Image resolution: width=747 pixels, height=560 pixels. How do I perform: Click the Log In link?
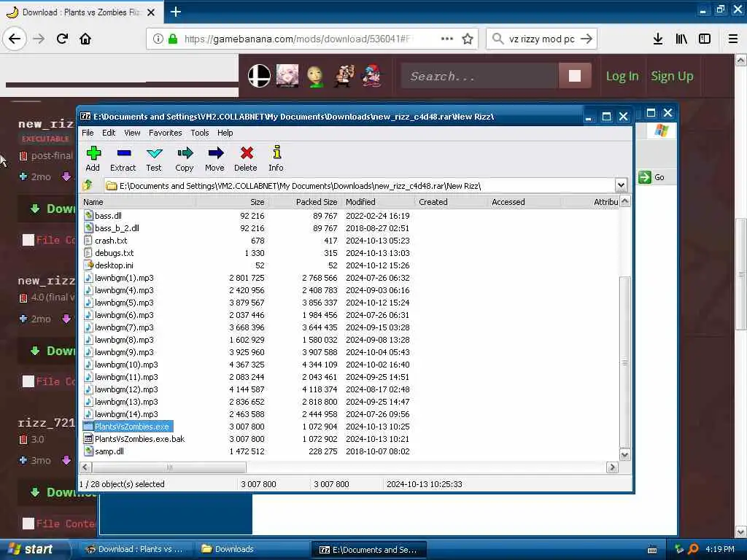[x=622, y=76]
